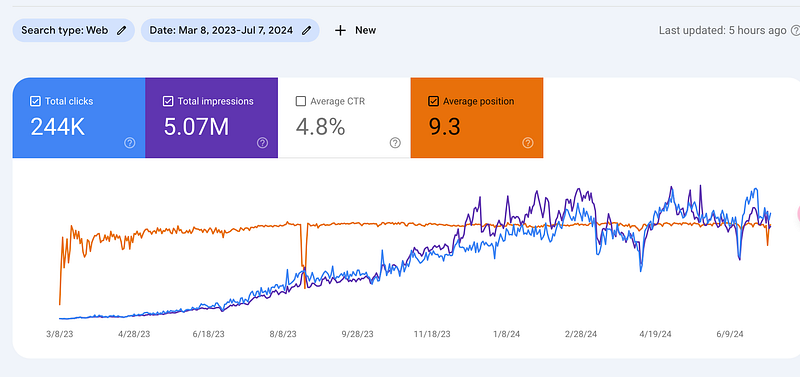Open help icon on Average CTR card
This screenshot has height=377, width=800.
[x=395, y=143]
